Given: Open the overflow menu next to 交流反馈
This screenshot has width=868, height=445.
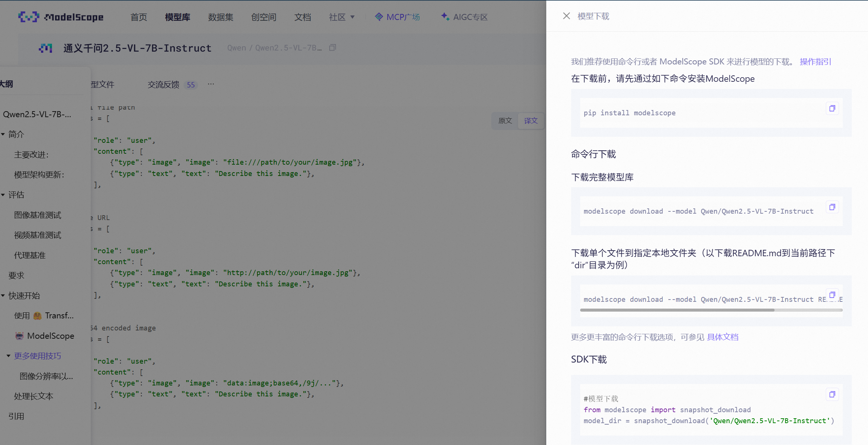Looking at the screenshot, I should pos(210,84).
